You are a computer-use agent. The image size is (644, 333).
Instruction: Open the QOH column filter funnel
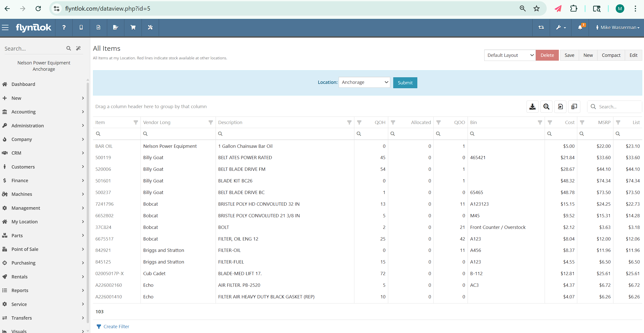(x=359, y=123)
